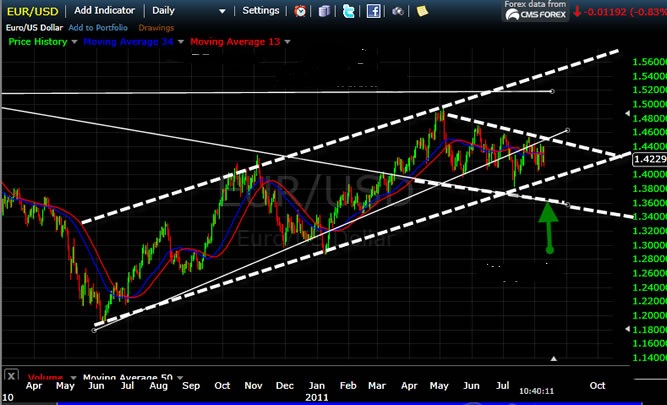
Task: Click the stacked books icon in toolbar
Action: tap(324, 11)
